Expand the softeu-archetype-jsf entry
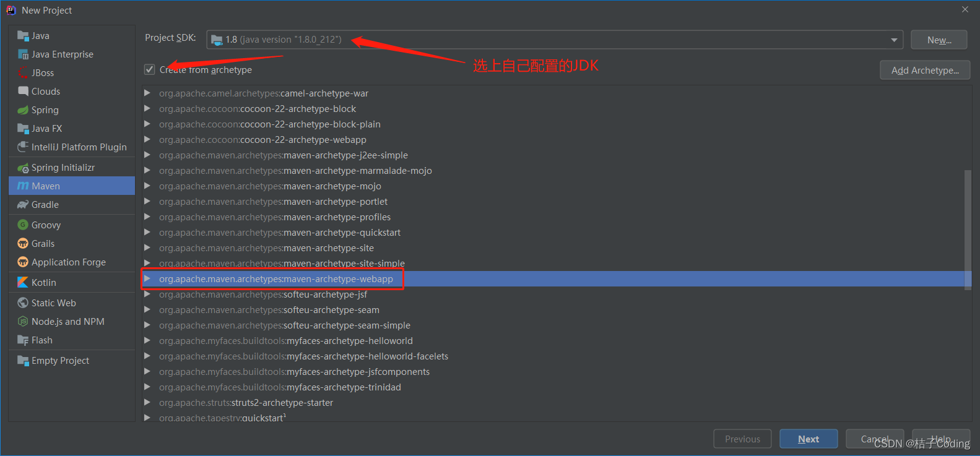The image size is (980, 456). pyautogui.click(x=147, y=294)
